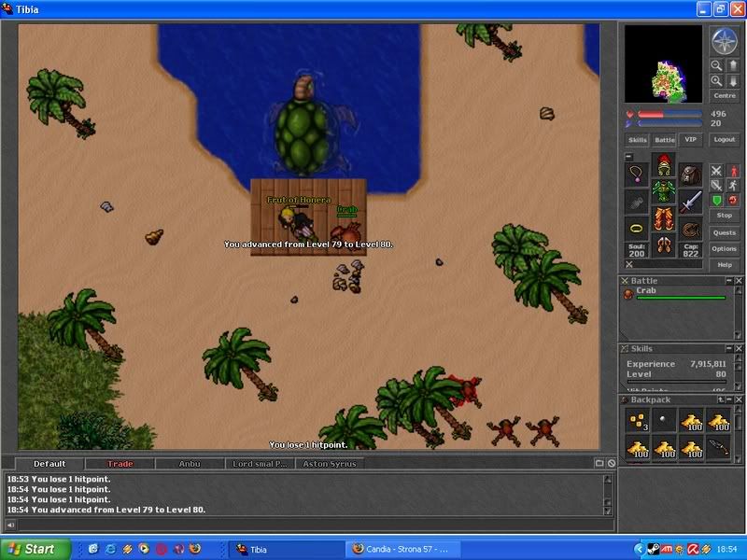Click the open new channel icon
This screenshot has width=747, height=560.
coord(599,463)
